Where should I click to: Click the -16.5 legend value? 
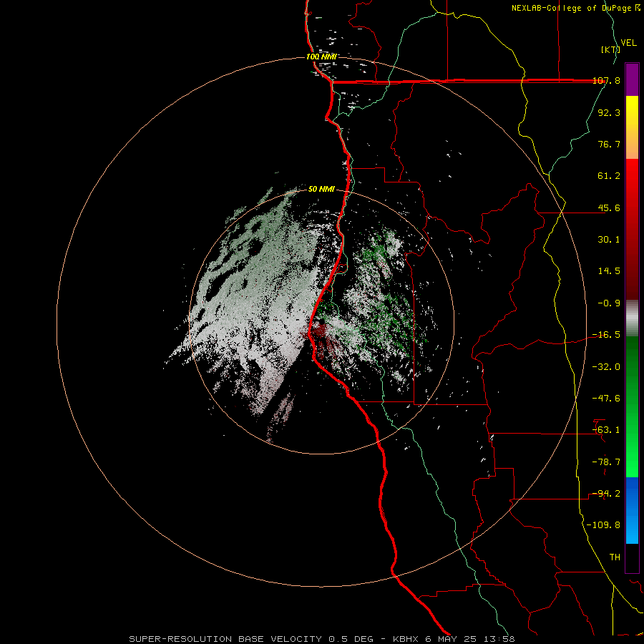click(x=606, y=335)
